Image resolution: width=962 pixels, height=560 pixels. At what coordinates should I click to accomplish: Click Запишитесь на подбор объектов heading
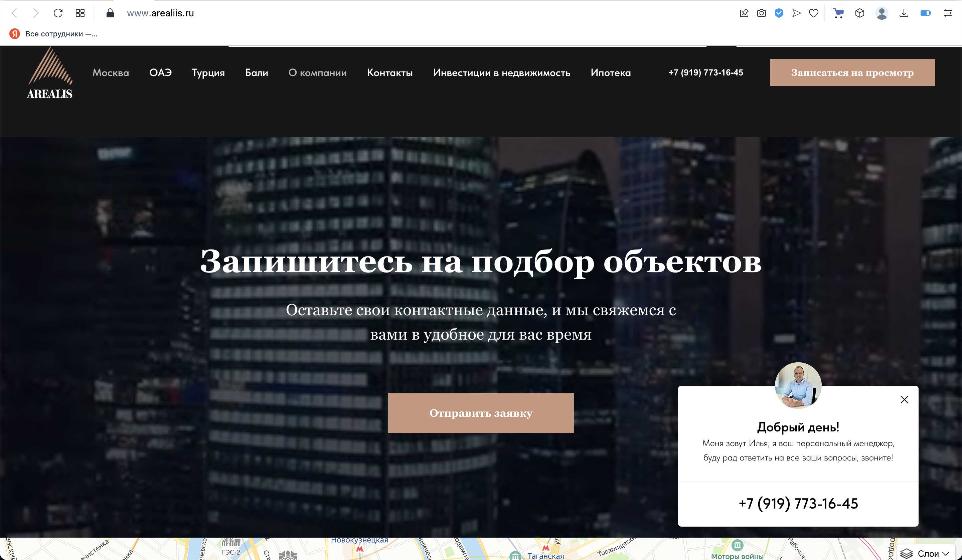(x=481, y=261)
